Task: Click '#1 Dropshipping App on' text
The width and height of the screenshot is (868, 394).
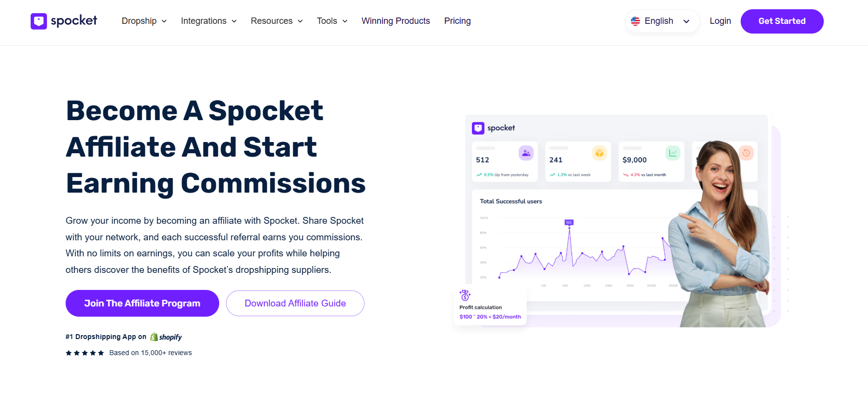Action: (106, 337)
